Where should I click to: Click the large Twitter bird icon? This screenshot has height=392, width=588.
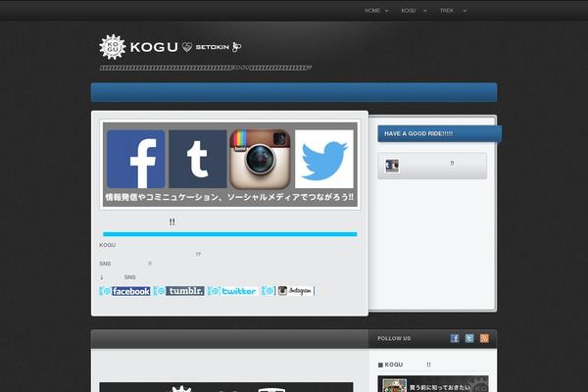(324, 159)
